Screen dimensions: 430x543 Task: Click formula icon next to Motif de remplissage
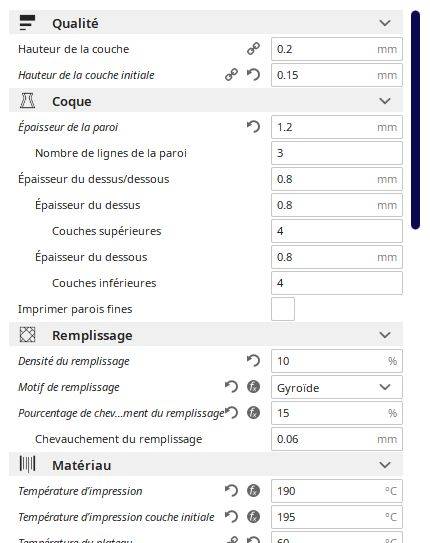click(x=253, y=387)
